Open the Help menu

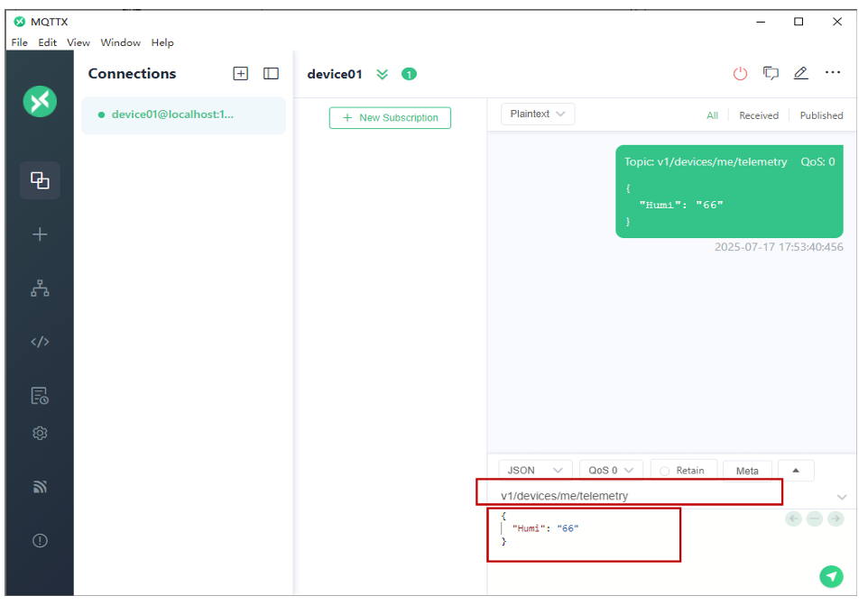point(162,42)
